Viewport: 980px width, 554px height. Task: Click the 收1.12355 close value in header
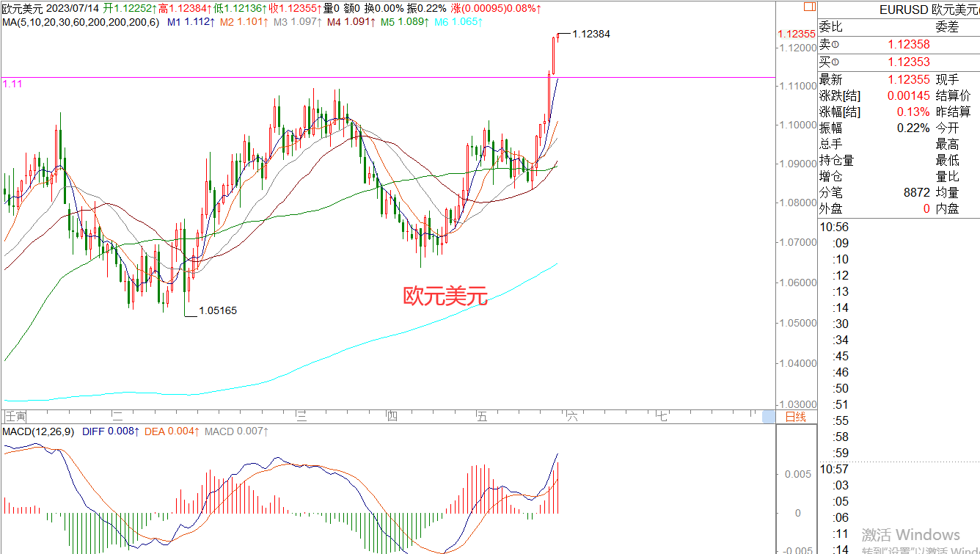(296, 8)
